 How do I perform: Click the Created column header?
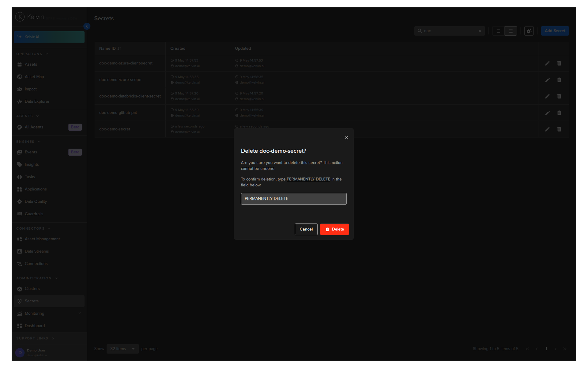click(178, 48)
